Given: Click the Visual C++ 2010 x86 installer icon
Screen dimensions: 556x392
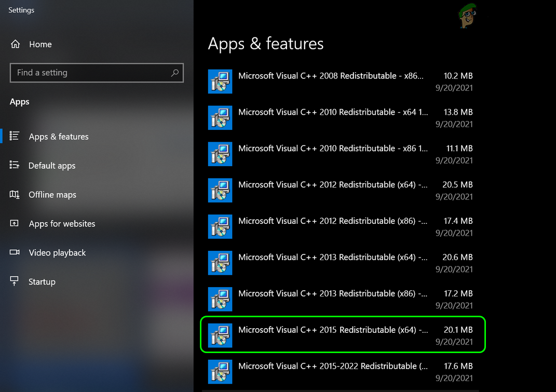Looking at the screenshot, I should tap(220, 154).
